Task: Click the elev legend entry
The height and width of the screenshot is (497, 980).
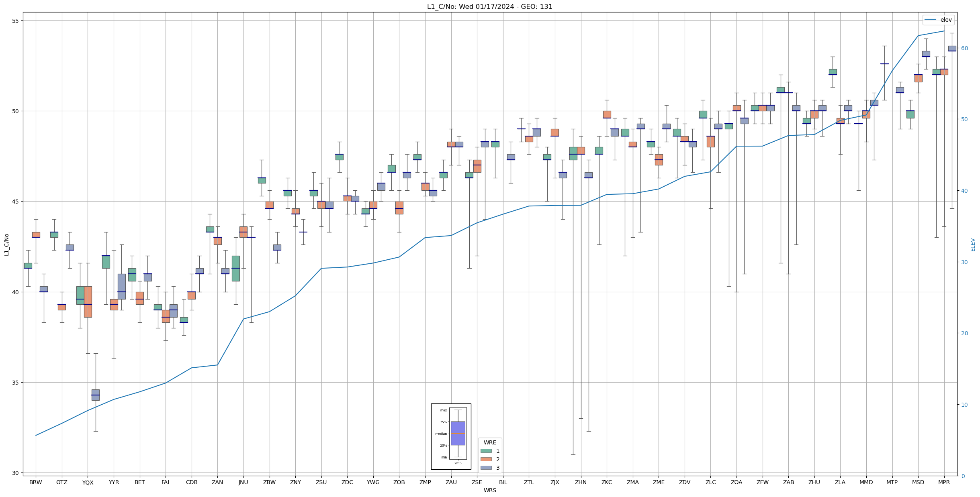Action: pyautogui.click(x=938, y=20)
